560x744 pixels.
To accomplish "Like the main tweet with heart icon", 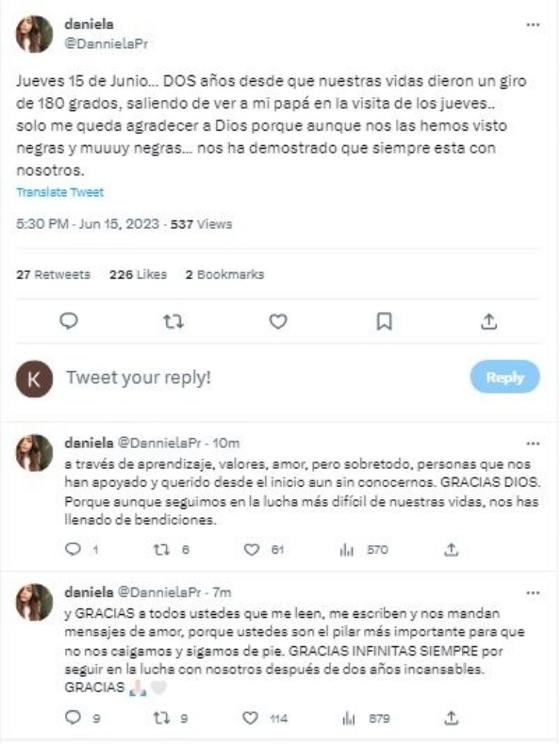I will point(278,322).
